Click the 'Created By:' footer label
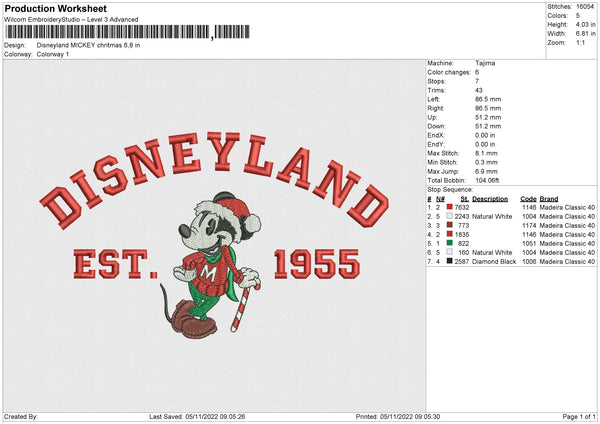Image resolution: width=600 pixels, height=424 pixels. tap(21, 417)
